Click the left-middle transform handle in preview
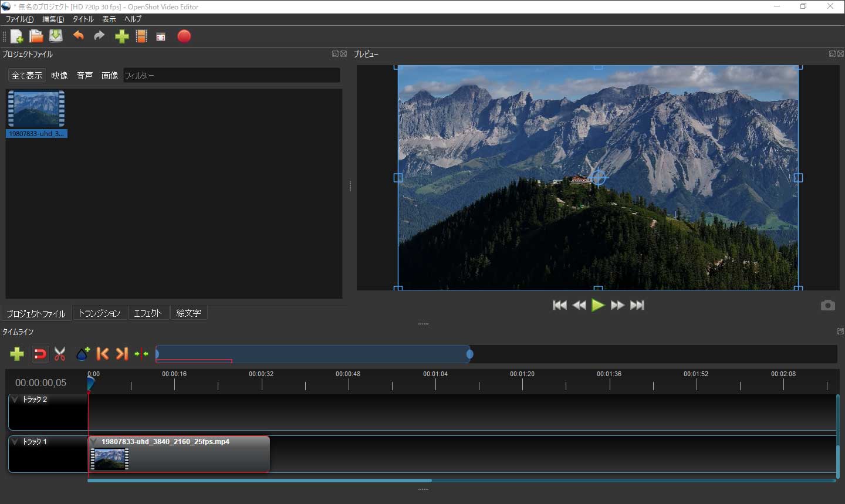Viewport: 845px width, 504px height. tap(398, 177)
